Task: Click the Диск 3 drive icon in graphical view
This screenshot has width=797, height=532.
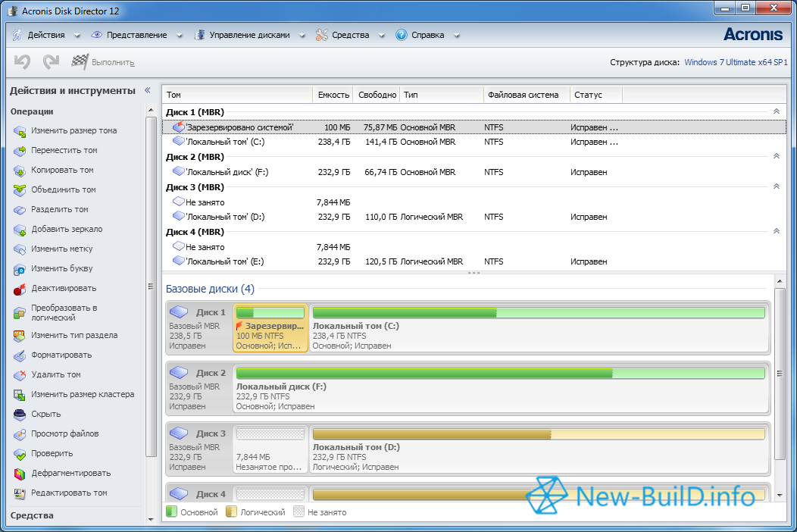Action: 179,432
